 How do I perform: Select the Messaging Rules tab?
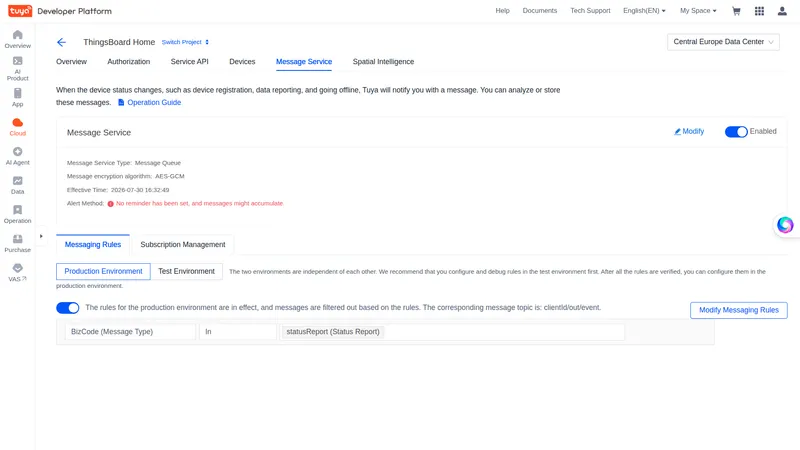93,244
